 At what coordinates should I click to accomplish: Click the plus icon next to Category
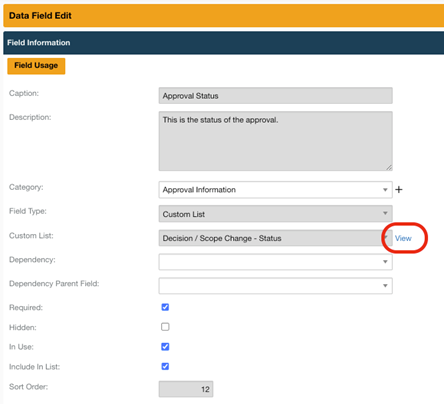(399, 190)
